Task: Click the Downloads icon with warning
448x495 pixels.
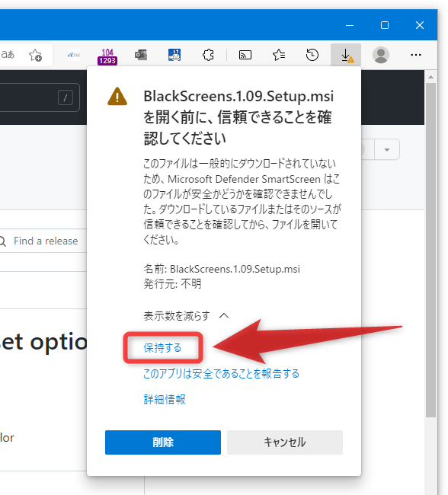Action: pos(346,55)
